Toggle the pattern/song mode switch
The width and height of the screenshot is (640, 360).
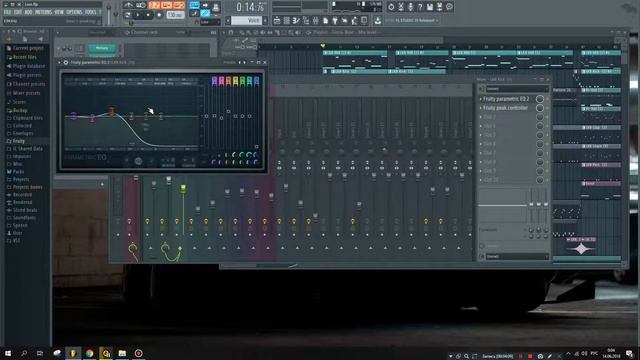[x=128, y=15]
